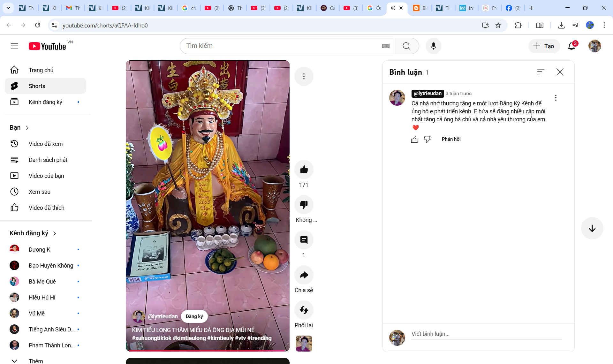The width and height of the screenshot is (613, 364).
Task: Open the Remix (Phối lại) option
Action: click(304, 310)
